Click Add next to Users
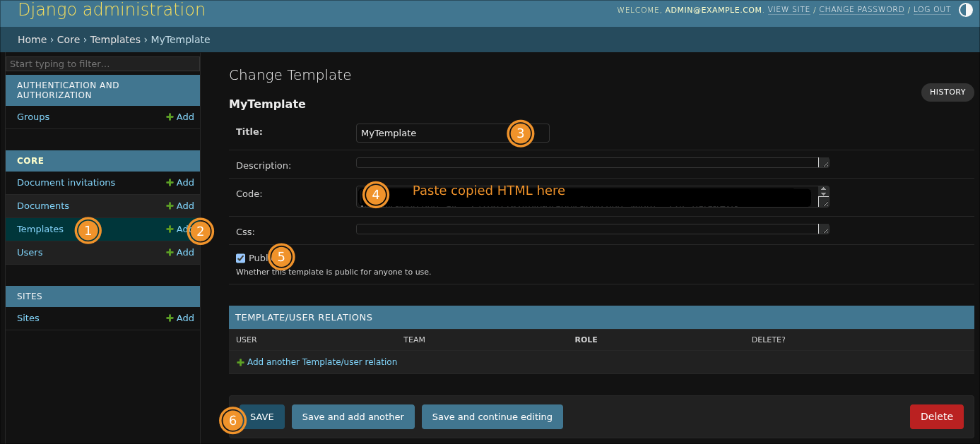980x444 pixels. [180, 253]
